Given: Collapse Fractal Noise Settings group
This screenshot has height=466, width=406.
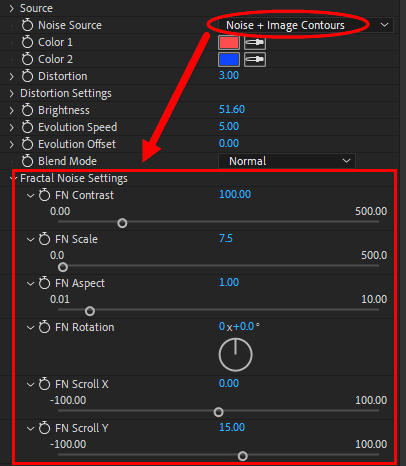Looking at the screenshot, I should pos(12,178).
